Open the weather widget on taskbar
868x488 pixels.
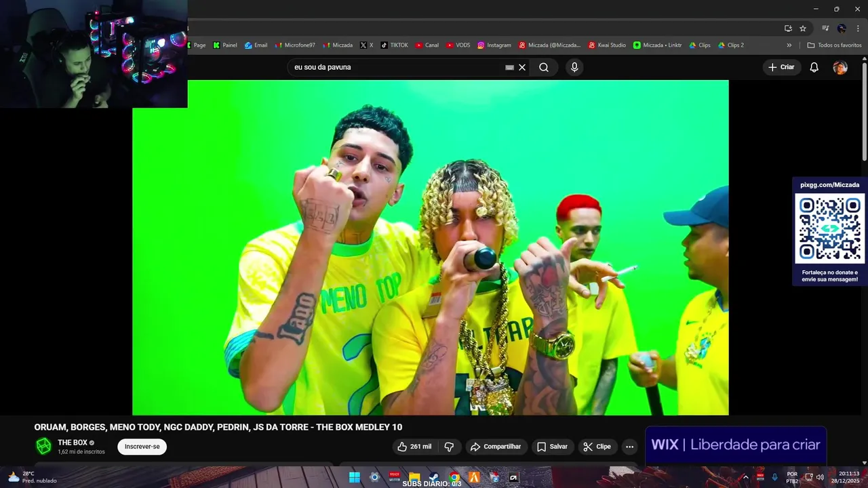(x=32, y=477)
